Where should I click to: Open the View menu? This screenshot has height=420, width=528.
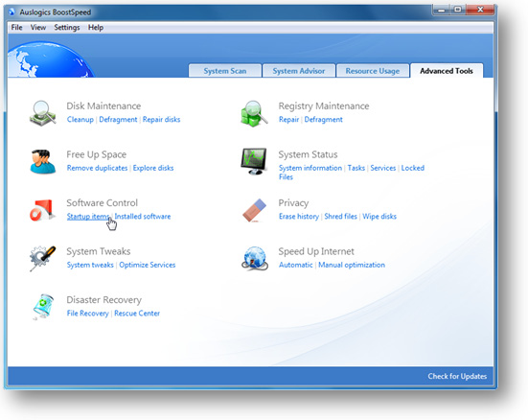pyautogui.click(x=38, y=27)
